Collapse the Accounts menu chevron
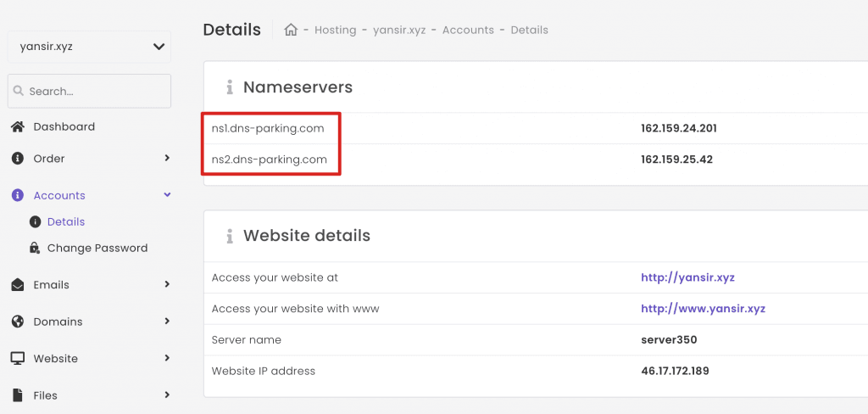 tap(167, 195)
